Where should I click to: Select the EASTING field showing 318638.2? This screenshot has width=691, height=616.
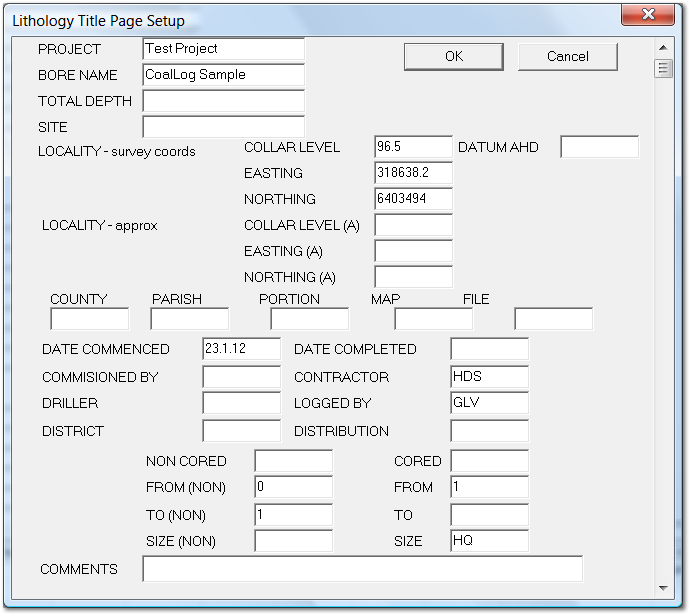click(x=413, y=173)
